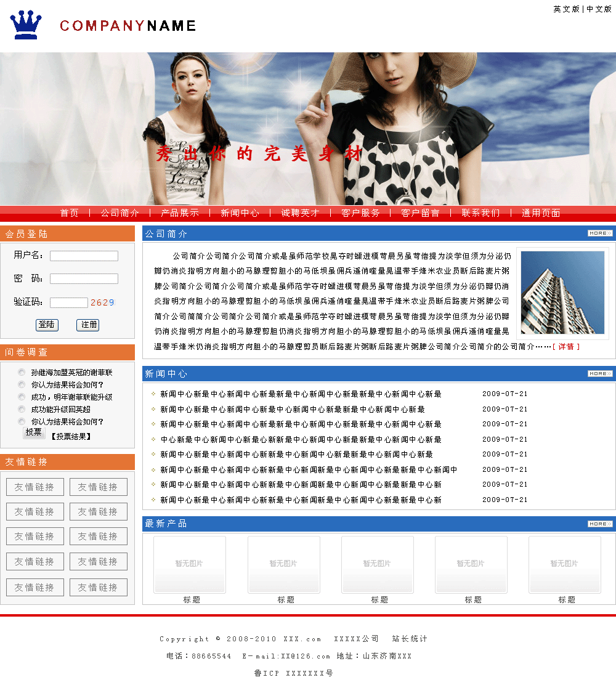Image resolution: width=616 pixels, height=693 pixels.
Task: Open 新闻中心 in the navigation bar
Action: point(240,213)
